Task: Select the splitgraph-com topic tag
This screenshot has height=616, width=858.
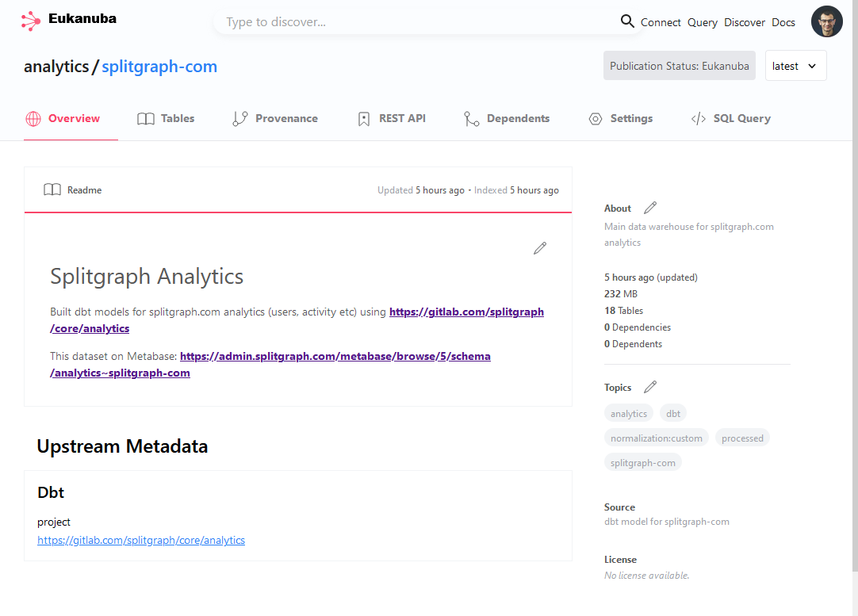Action: pyautogui.click(x=643, y=463)
